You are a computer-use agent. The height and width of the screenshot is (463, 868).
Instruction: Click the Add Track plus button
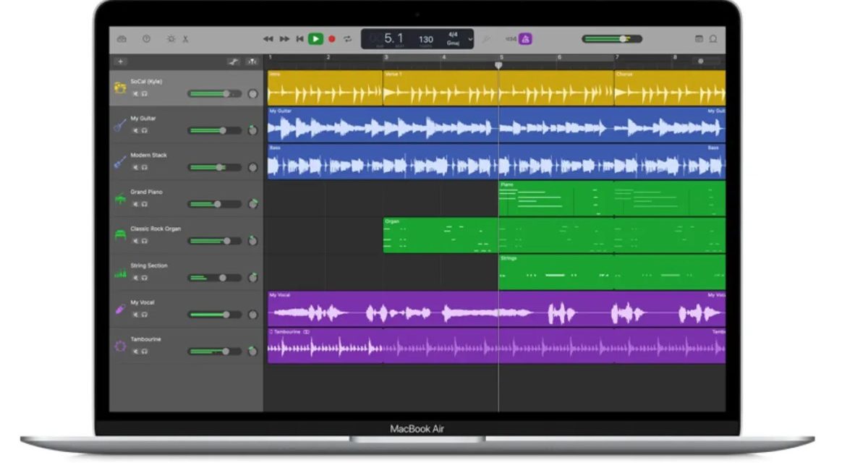tap(121, 62)
